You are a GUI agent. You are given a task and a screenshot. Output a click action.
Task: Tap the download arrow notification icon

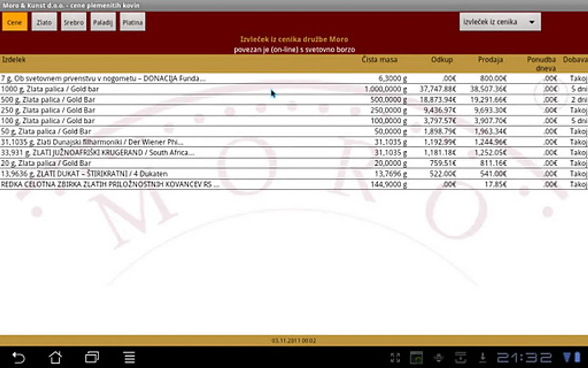tap(482, 358)
